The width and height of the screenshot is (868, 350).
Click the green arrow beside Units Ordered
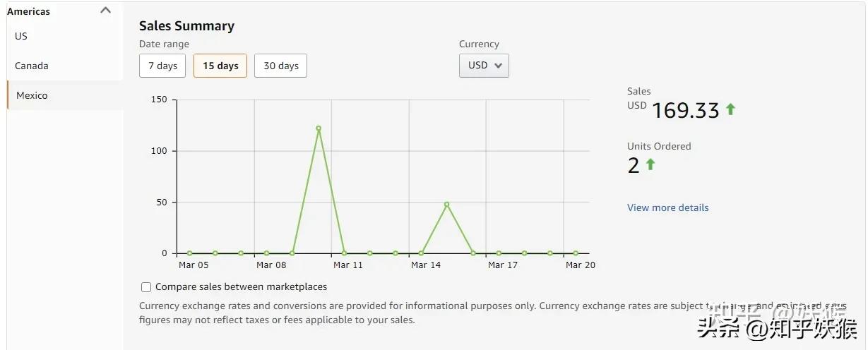pyautogui.click(x=650, y=164)
